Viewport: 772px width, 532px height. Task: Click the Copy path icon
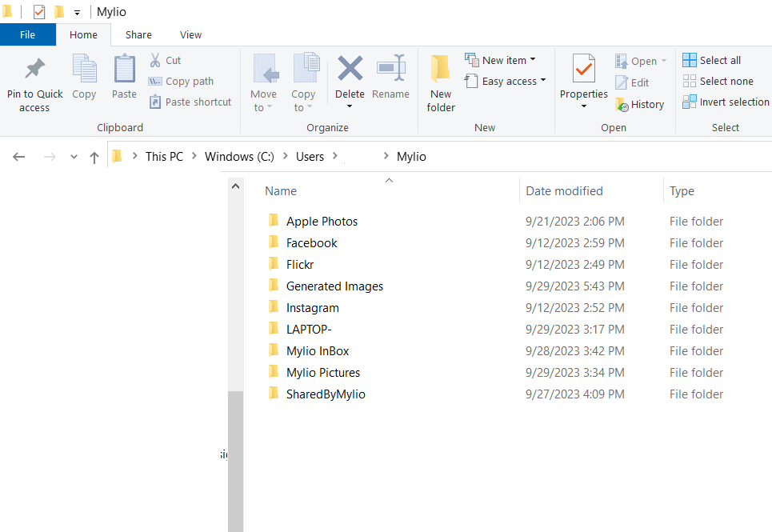coord(155,82)
